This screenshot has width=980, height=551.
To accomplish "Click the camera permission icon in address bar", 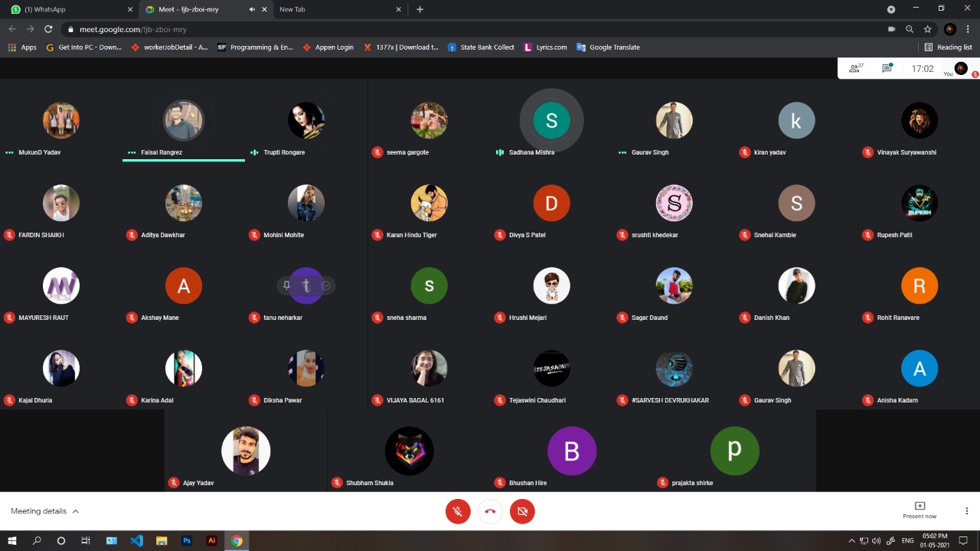I will point(891,29).
